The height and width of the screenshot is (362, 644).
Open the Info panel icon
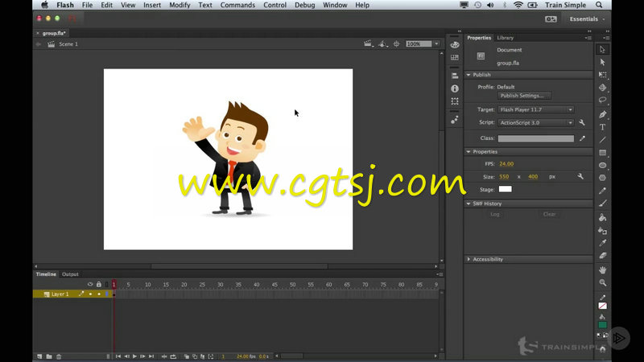pos(454,88)
